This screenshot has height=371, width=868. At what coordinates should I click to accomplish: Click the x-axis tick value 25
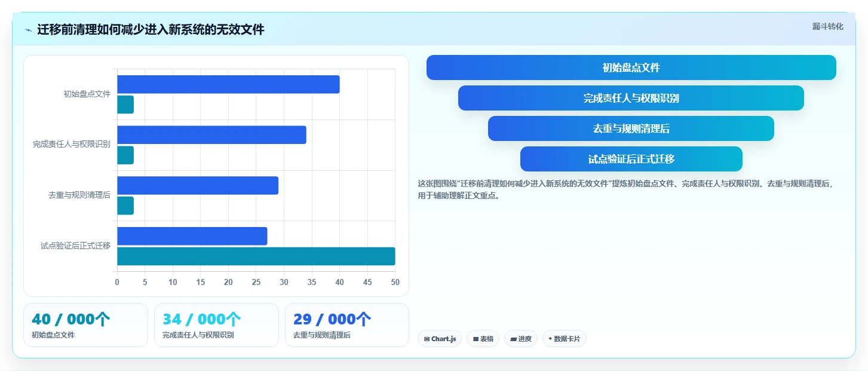coord(256,282)
